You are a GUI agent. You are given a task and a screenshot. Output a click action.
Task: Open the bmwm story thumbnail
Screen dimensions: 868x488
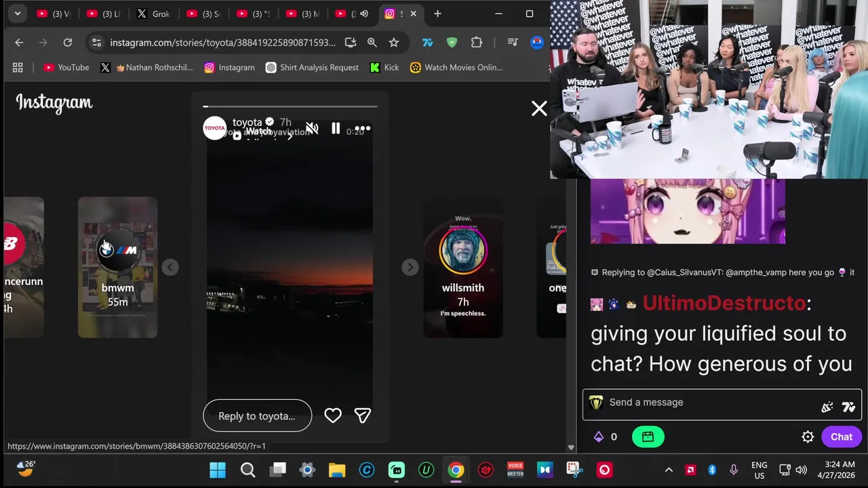click(117, 267)
